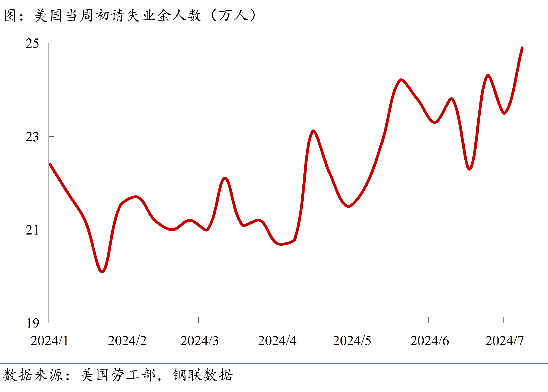Click the 2024/6 x-axis label
Screen dimensions: 548x392
click(x=430, y=341)
